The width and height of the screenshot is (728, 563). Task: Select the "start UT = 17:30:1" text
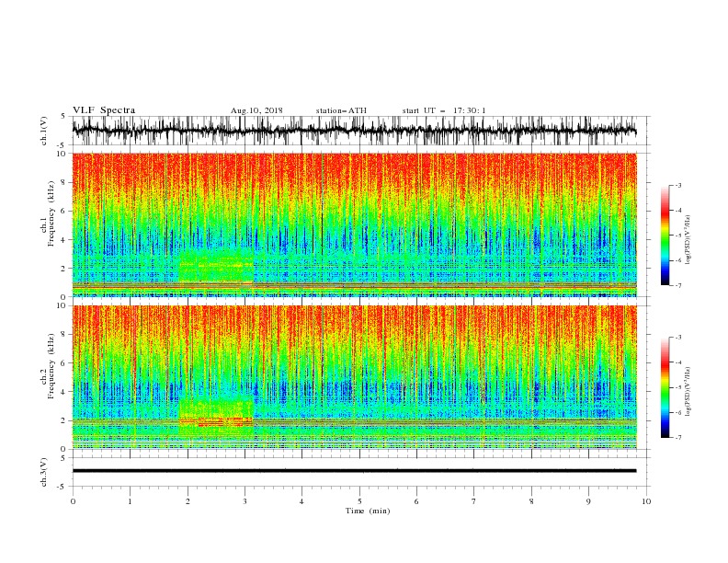pos(444,110)
